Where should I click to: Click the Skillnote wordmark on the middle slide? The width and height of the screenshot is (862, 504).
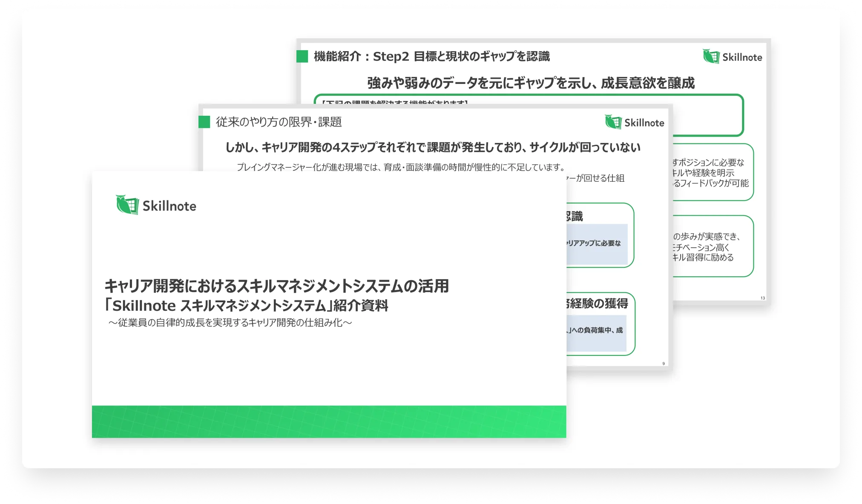tap(644, 123)
